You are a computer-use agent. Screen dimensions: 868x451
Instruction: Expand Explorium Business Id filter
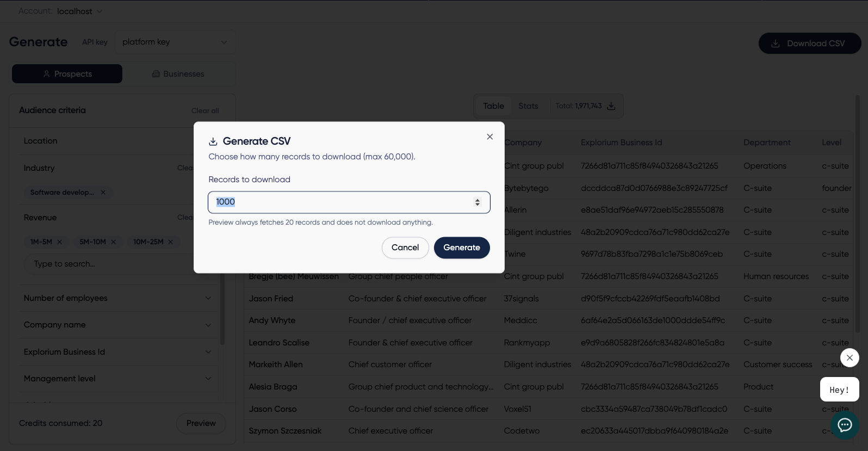(117, 352)
